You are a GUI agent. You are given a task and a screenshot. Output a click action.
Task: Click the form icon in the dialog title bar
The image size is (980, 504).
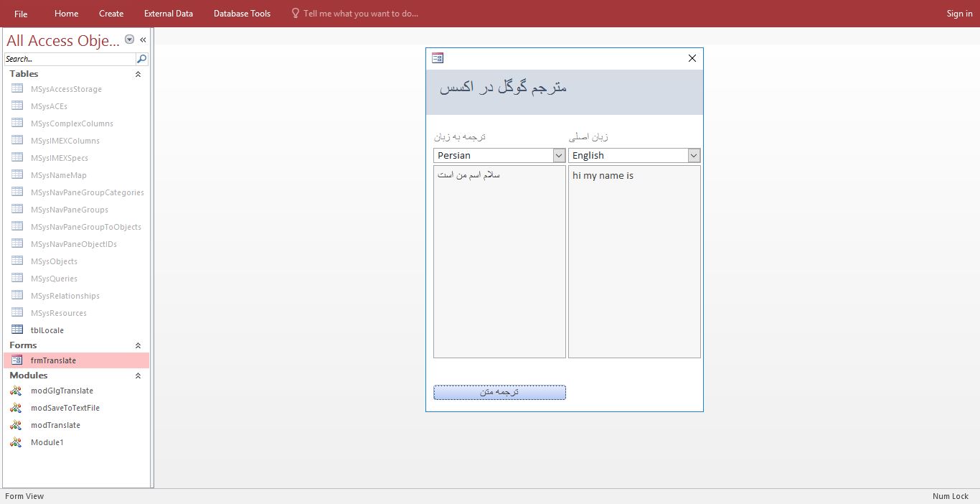[438, 58]
